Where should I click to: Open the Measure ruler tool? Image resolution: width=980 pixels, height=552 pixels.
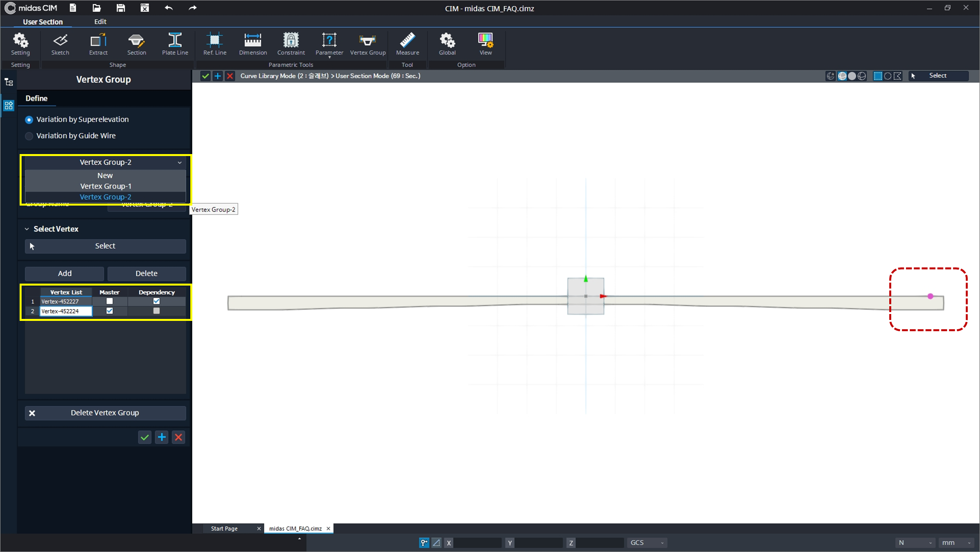[407, 44]
